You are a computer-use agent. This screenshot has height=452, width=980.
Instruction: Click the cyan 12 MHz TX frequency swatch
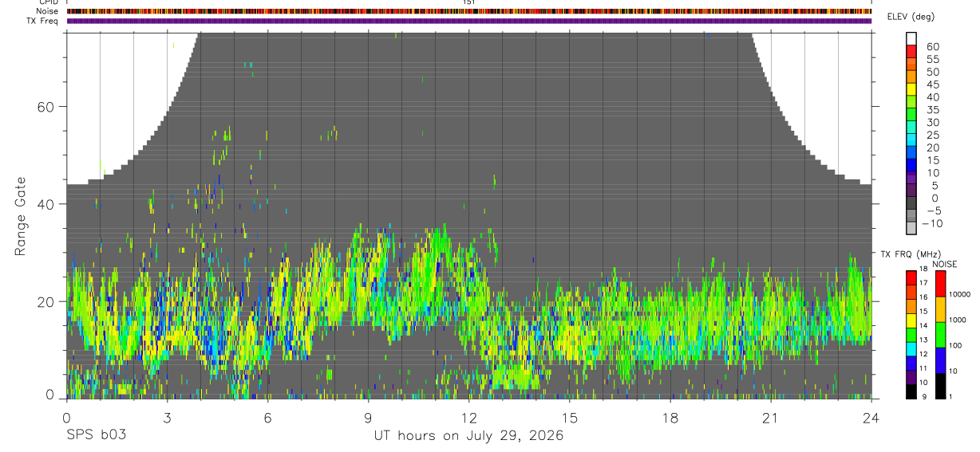click(x=911, y=350)
